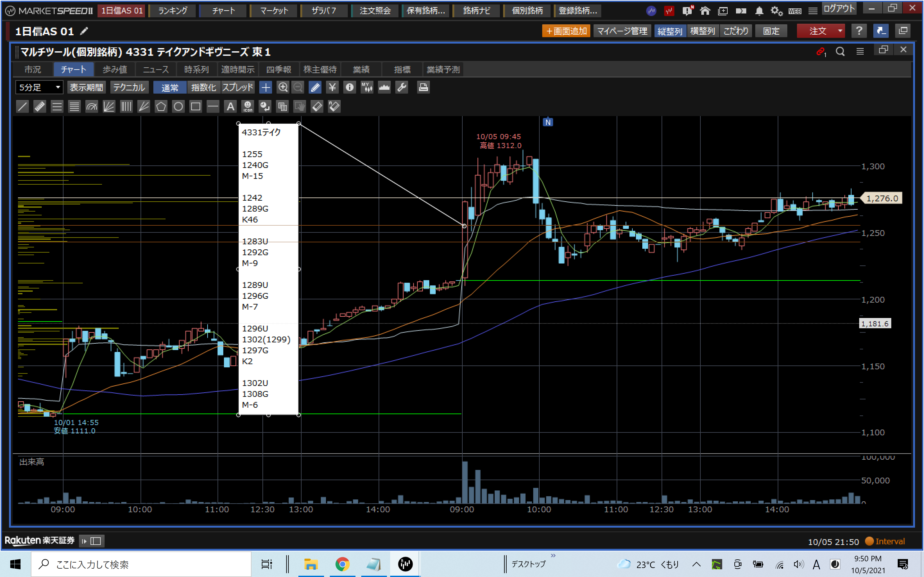Click the 表示期間 button
The image size is (924, 577).
(x=86, y=88)
